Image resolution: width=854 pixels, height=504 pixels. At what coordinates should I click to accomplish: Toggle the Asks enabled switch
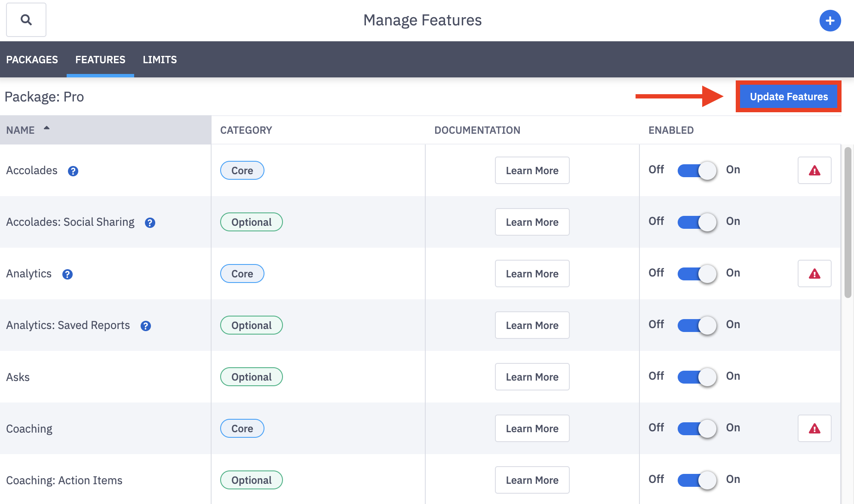pyautogui.click(x=697, y=377)
